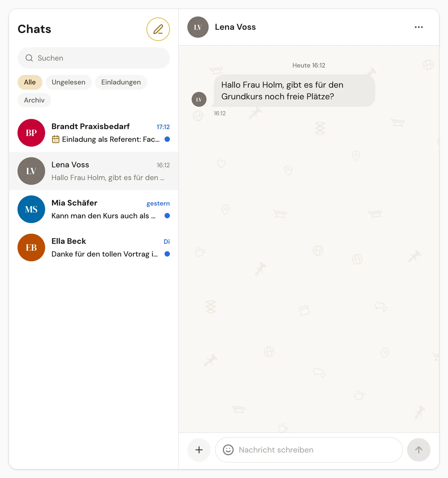Click the plus attachment button
Screen dimensions: 448x478
199,450
